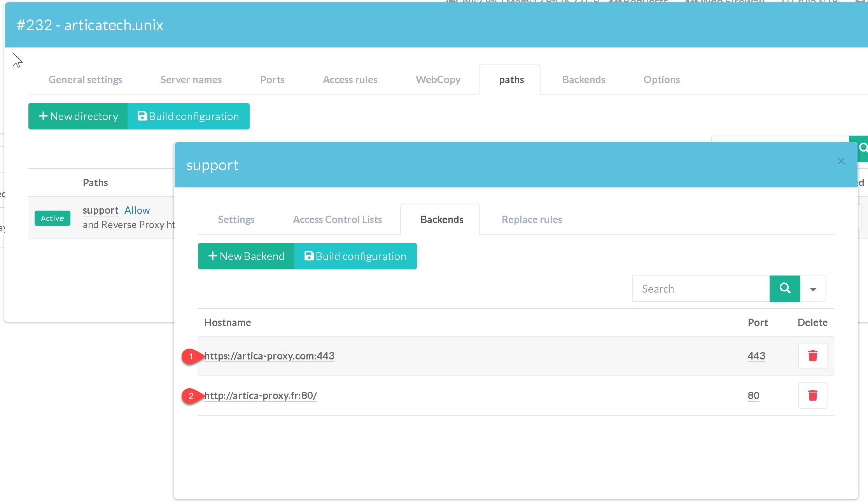Open Access Control Lists tab
This screenshot has width=868, height=504.
(x=337, y=220)
